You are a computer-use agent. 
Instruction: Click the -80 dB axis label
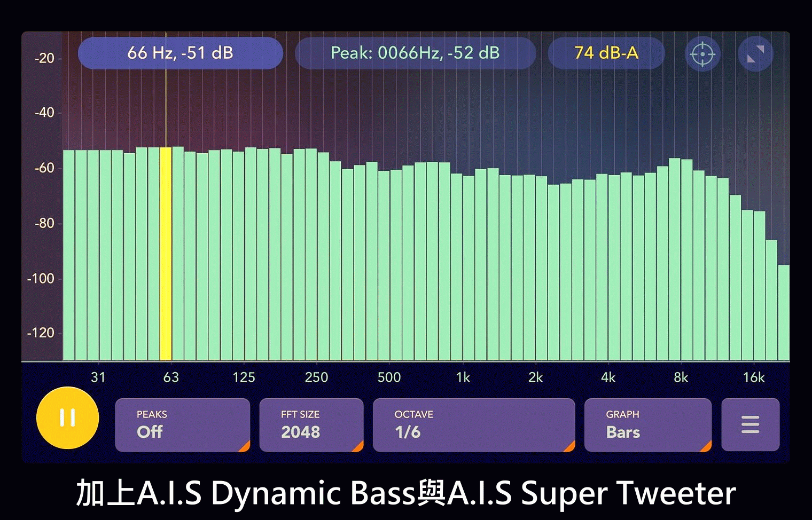pos(44,223)
